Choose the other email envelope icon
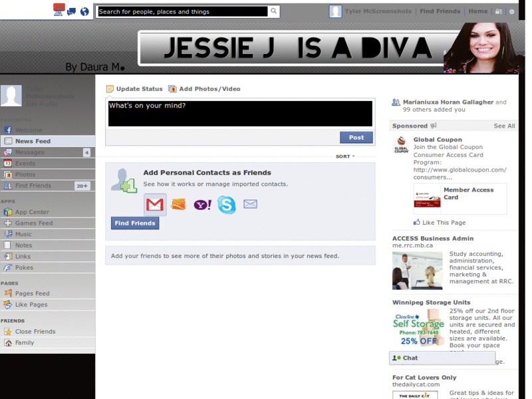Image resolution: width=532 pixels, height=399 pixels. [x=251, y=204]
